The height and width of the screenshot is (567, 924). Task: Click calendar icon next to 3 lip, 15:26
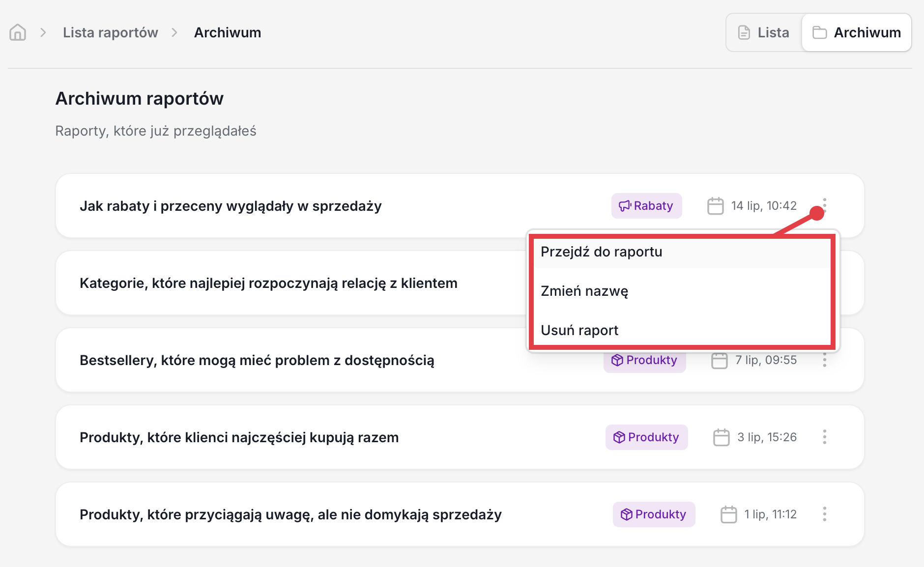722,437
